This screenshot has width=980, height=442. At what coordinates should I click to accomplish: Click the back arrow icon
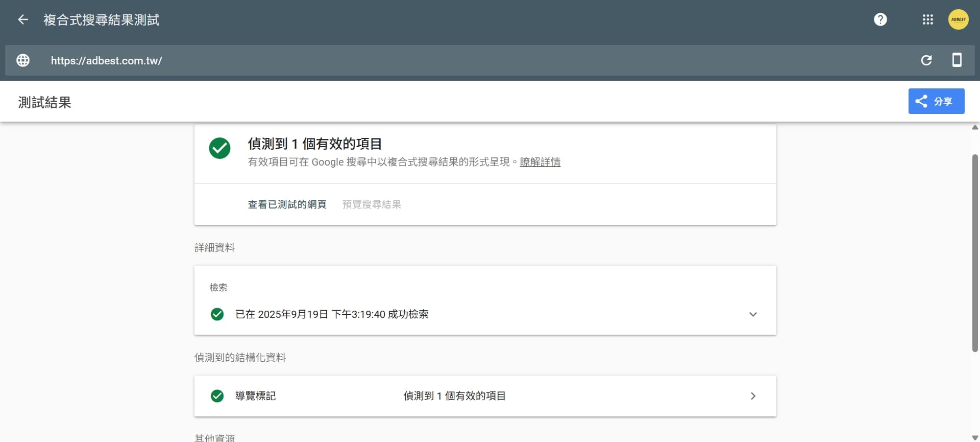(x=23, y=19)
